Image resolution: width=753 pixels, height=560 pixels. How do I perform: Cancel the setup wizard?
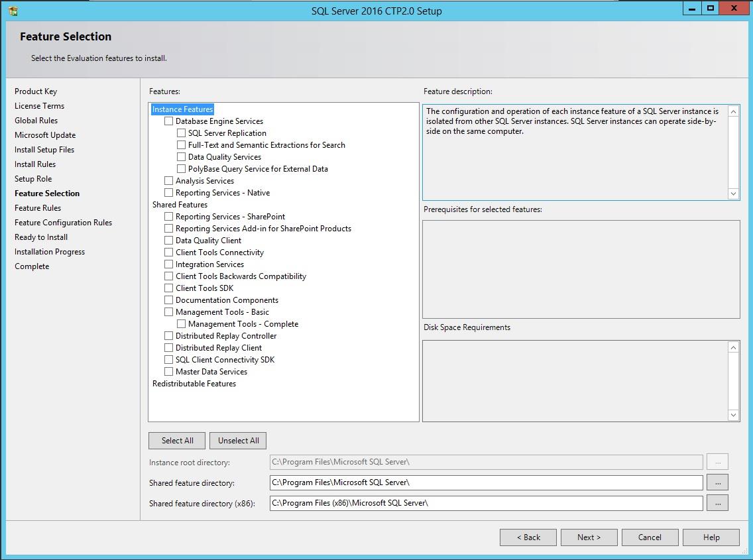coord(650,537)
